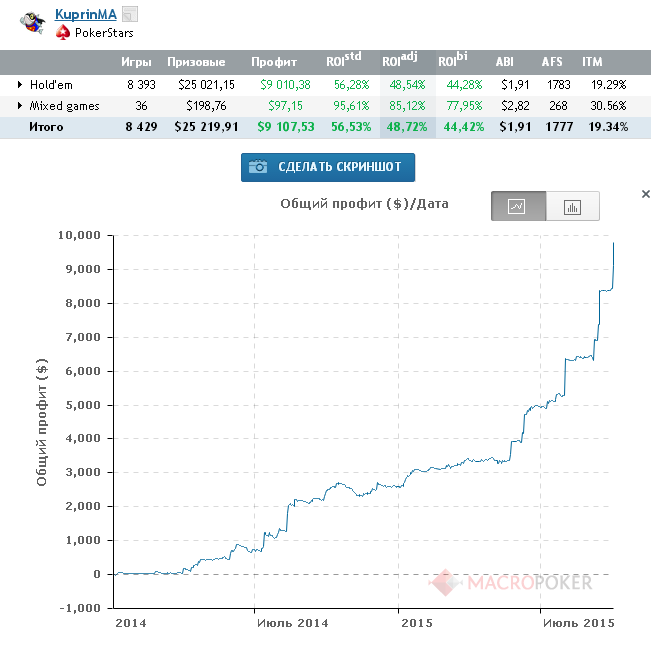651x647 pixels.
Task: Click the ITM column header
Action: 592,61
